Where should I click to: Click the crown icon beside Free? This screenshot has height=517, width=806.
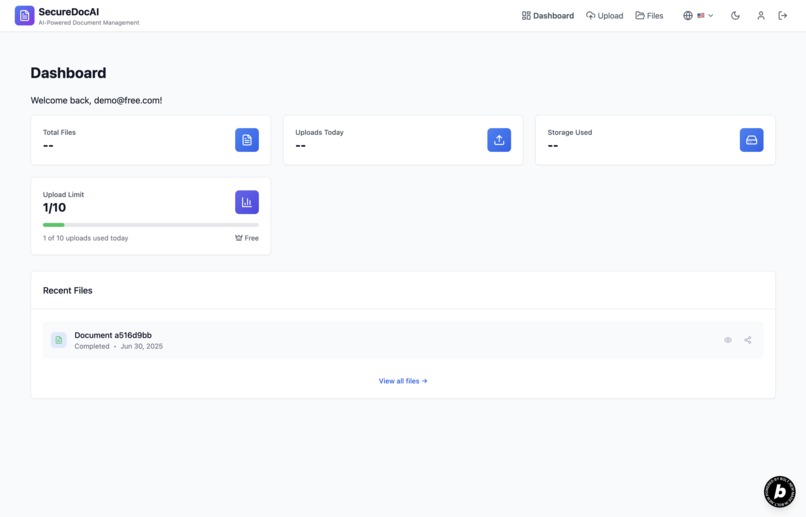(239, 238)
